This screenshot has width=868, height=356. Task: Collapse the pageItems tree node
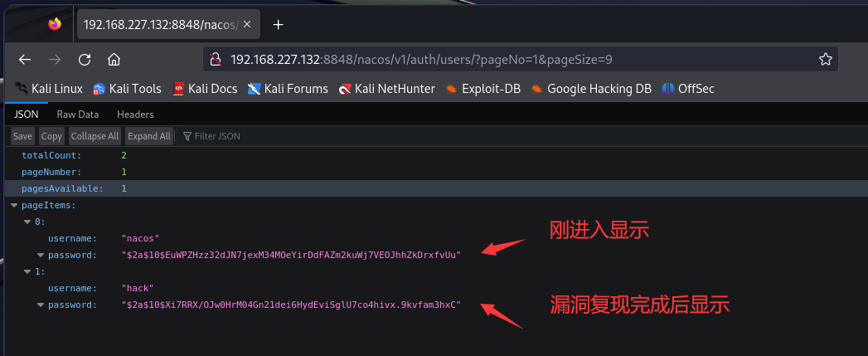(14, 205)
